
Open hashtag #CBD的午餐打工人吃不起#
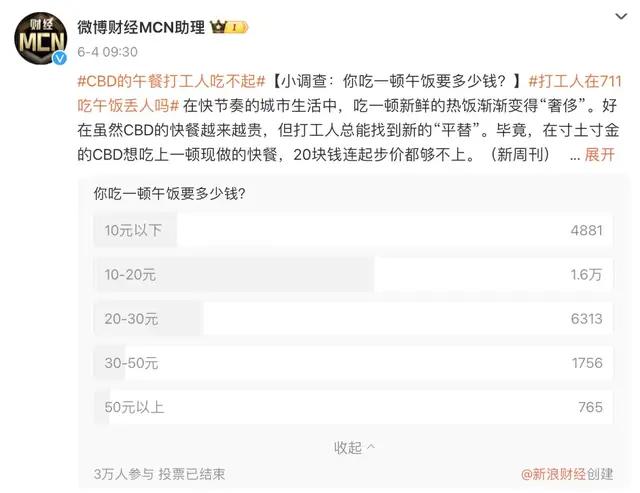(x=171, y=81)
